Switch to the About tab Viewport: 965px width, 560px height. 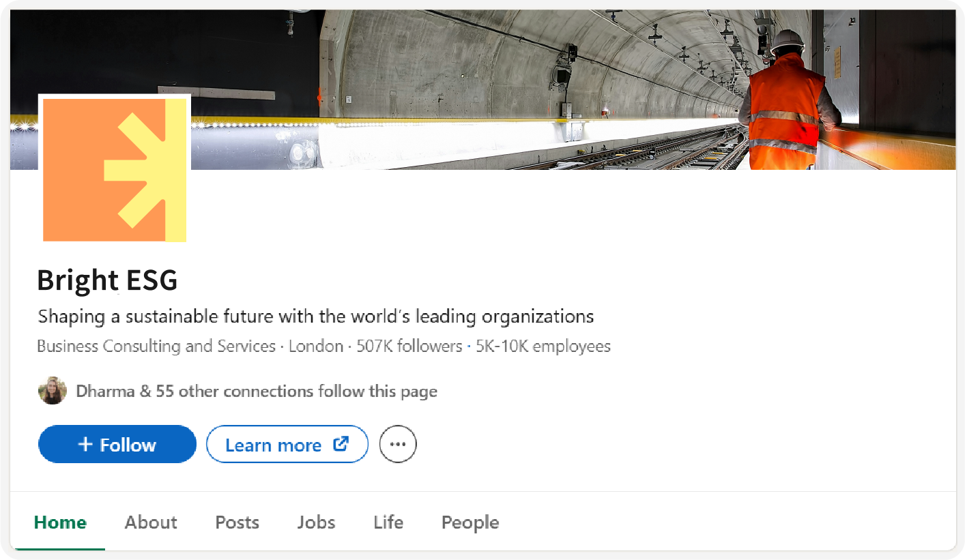(x=151, y=522)
